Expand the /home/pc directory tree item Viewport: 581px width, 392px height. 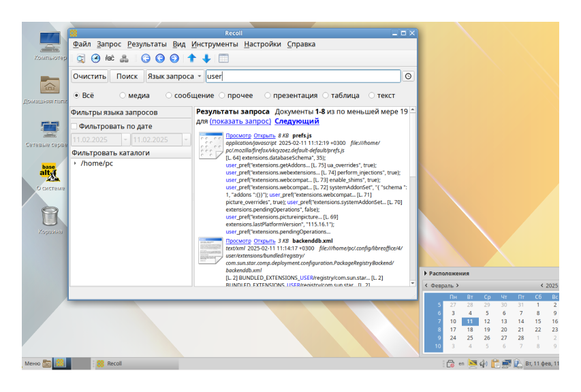(x=75, y=163)
